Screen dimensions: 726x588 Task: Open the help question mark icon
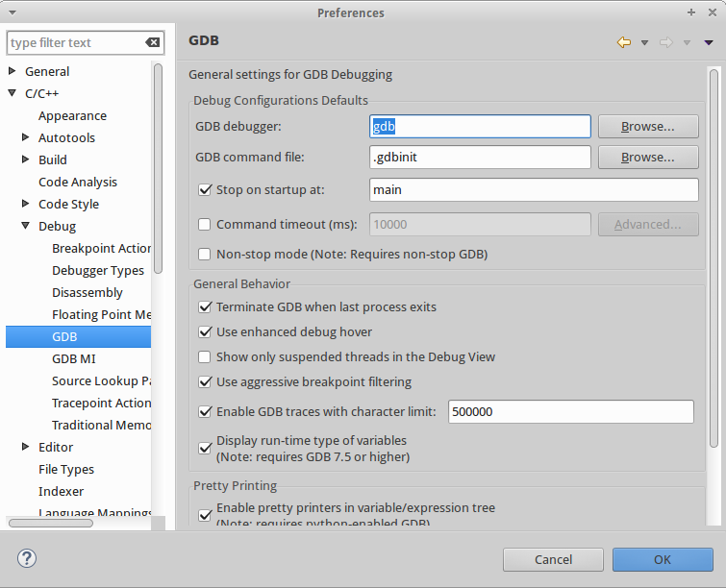pyautogui.click(x=27, y=558)
